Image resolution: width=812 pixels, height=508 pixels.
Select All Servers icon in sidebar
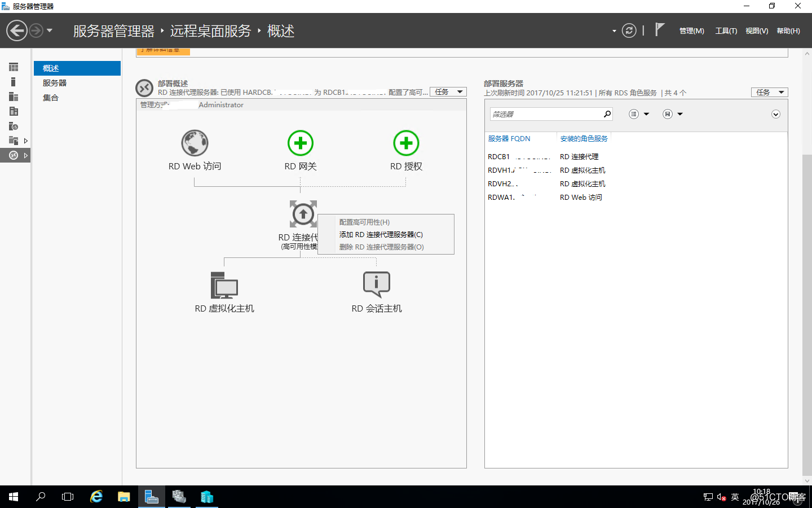14,97
